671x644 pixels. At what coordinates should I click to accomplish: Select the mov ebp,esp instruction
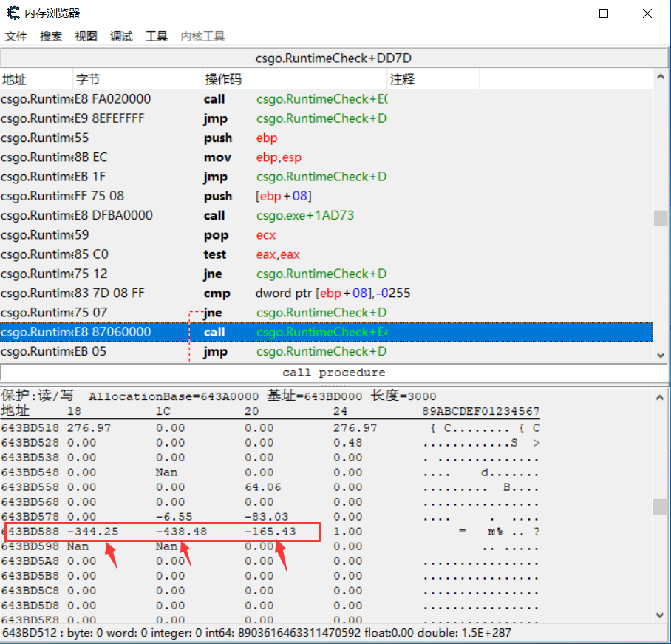click(327, 157)
